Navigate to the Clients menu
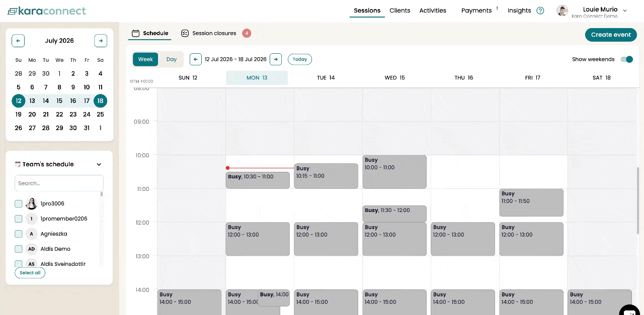 tap(400, 11)
